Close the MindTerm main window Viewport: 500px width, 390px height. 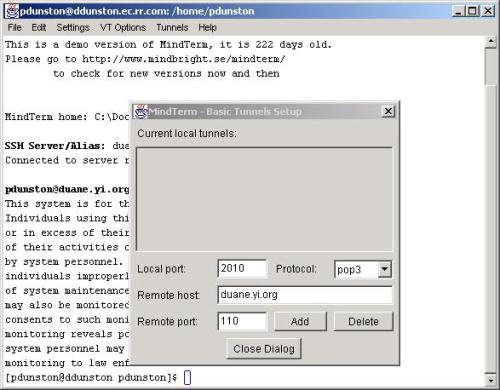pyautogui.click(x=488, y=11)
